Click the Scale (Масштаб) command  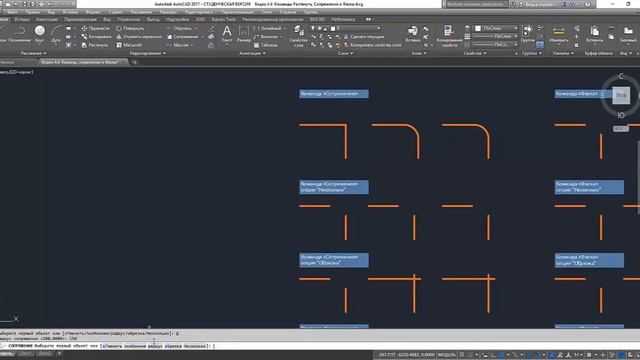coord(129,45)
